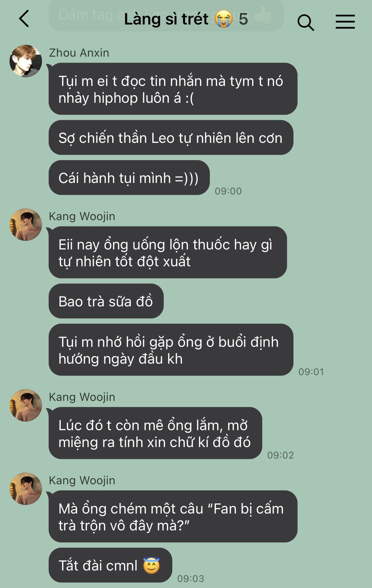Open the hamburger menu icon

(x=345, y=22)
